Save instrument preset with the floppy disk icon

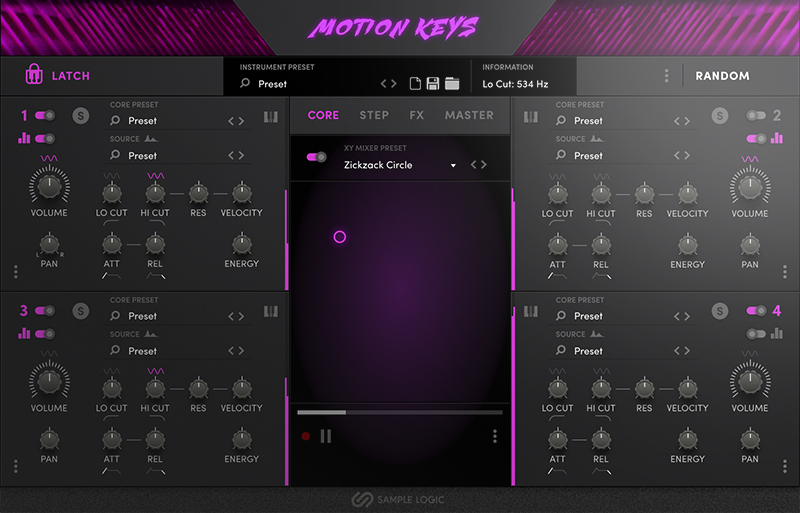coord(433,84)
